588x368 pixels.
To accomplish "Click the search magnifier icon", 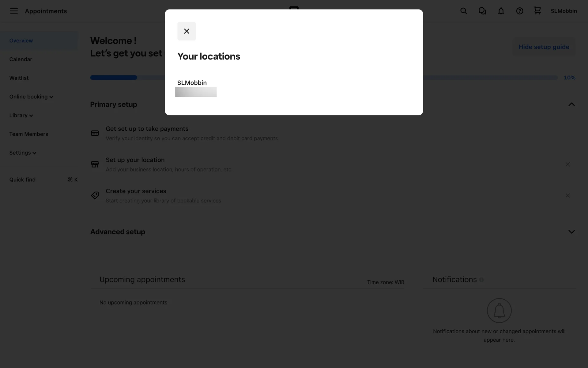I will click(463, 11).
